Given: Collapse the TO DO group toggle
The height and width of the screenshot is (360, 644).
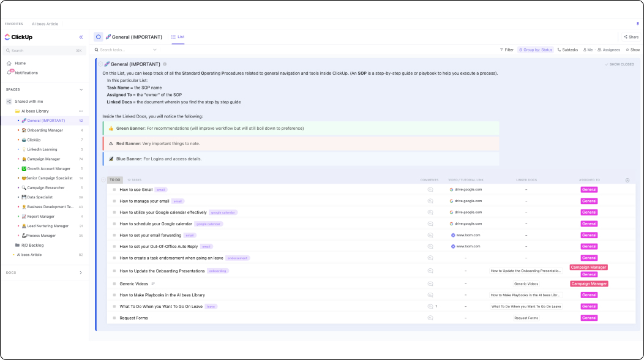Looking at the screenshot, I should [103, 180].
